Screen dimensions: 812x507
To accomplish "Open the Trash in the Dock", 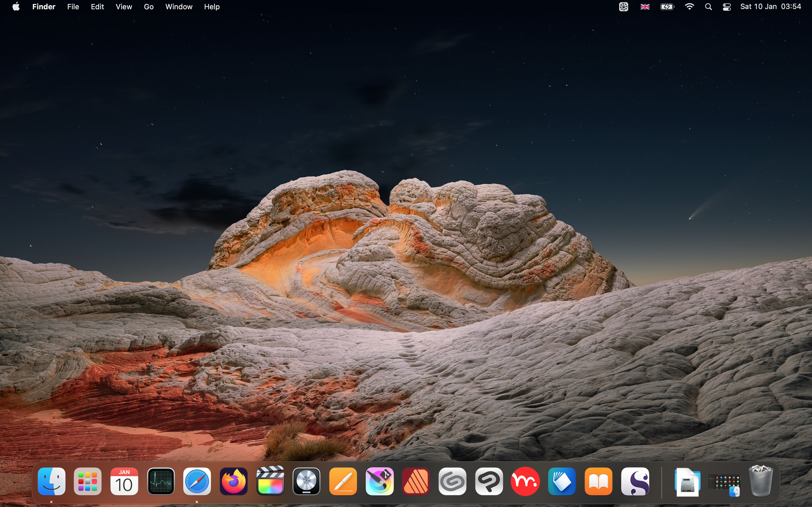I will (x=760, y=481).
